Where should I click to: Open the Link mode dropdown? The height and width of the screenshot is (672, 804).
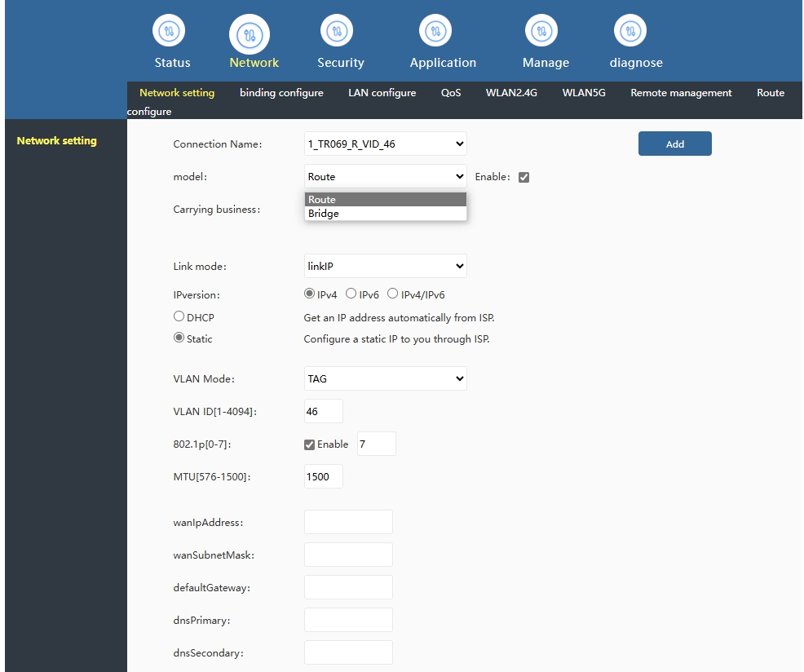click(385, 266)
